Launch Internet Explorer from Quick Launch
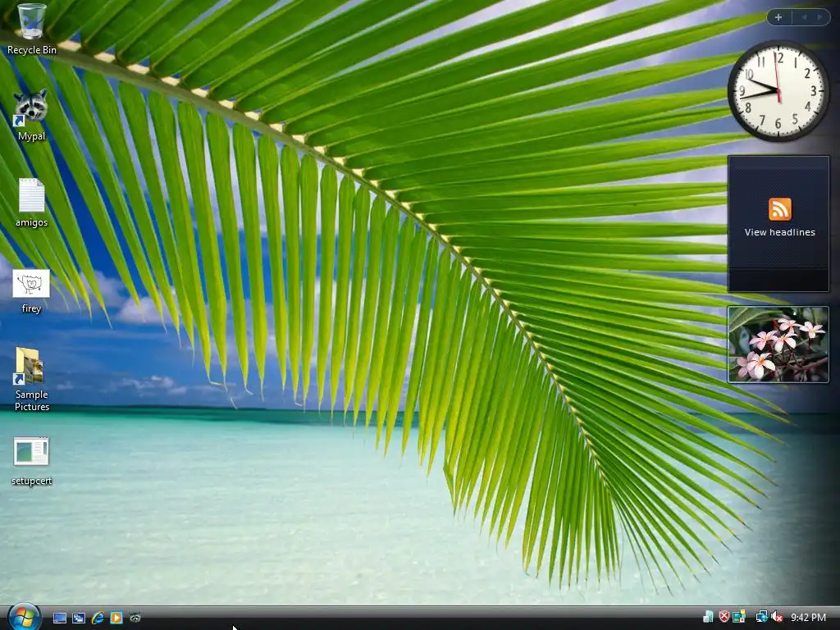 coord(98,618)
